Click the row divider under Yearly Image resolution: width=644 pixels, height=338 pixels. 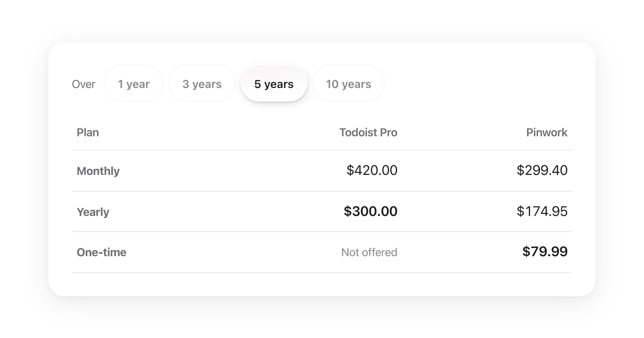coord(322,231)
